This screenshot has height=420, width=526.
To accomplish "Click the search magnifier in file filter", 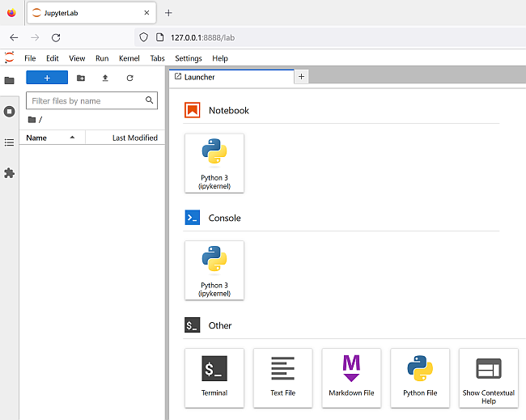I will tap(149, 100).
